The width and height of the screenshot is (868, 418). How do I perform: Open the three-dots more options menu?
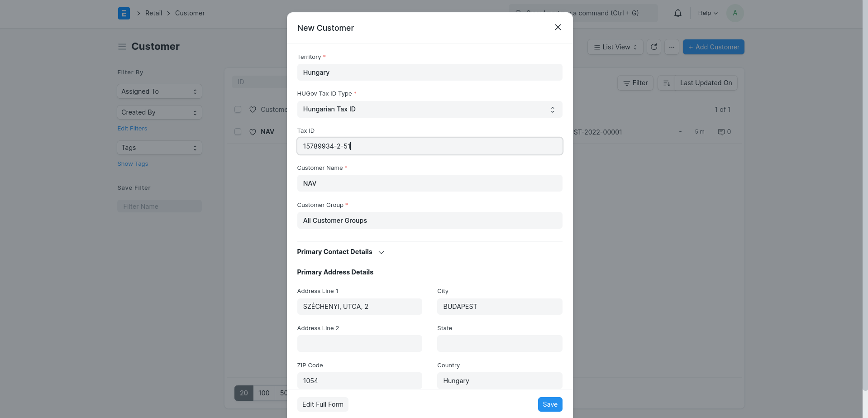click(x=672, y=47)
